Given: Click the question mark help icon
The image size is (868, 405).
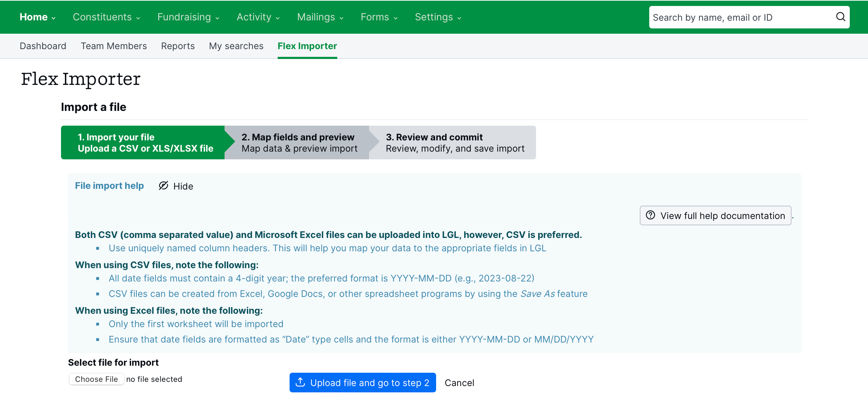Looking at the screenshot, I should pos(650,215).
